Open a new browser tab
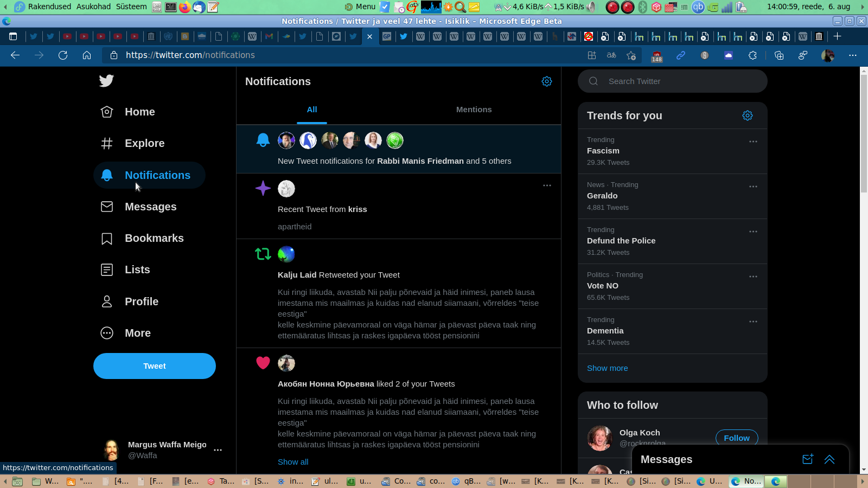 coord(838,36)
